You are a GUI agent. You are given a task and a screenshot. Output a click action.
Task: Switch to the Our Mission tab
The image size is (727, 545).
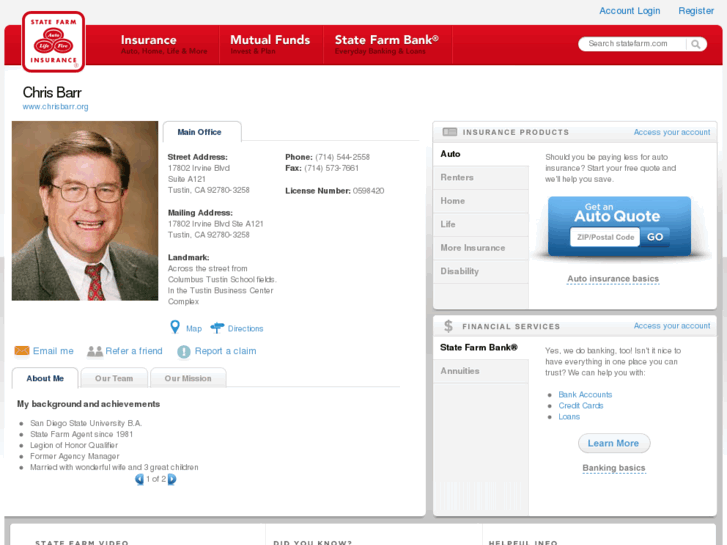click(188, 378)
